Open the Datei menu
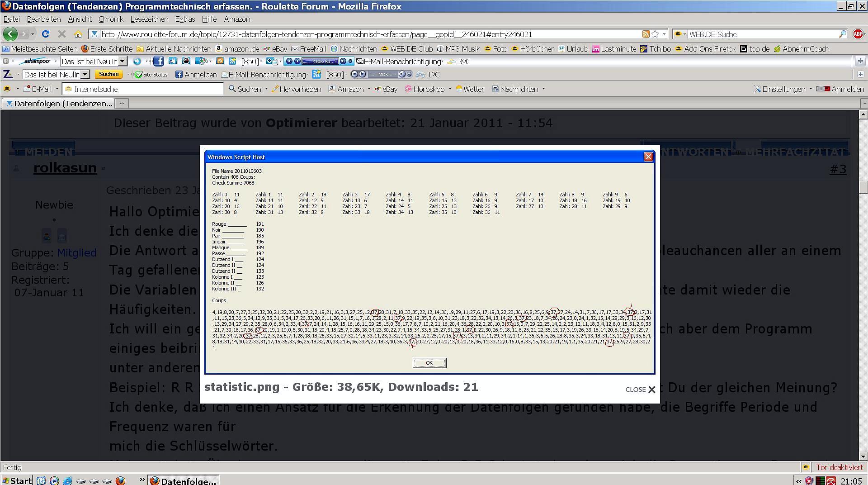 click(12, 19)
